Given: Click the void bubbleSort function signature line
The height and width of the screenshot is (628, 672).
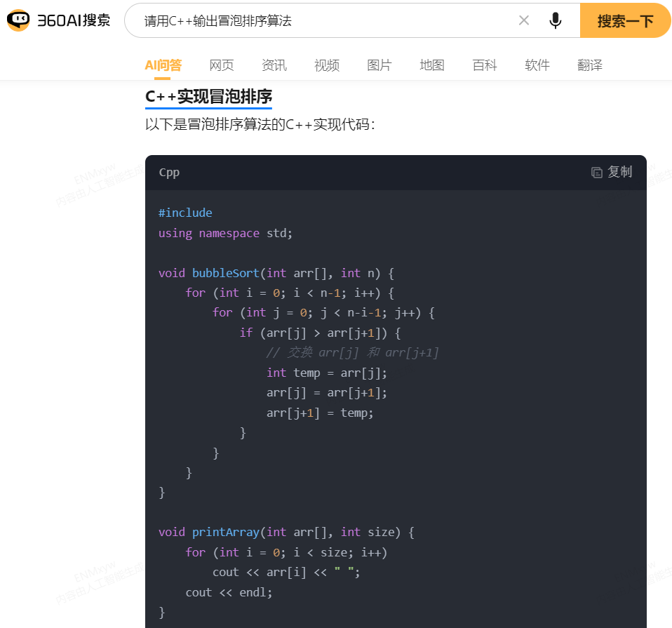Looking at the screenshot, I should (276, 273).
